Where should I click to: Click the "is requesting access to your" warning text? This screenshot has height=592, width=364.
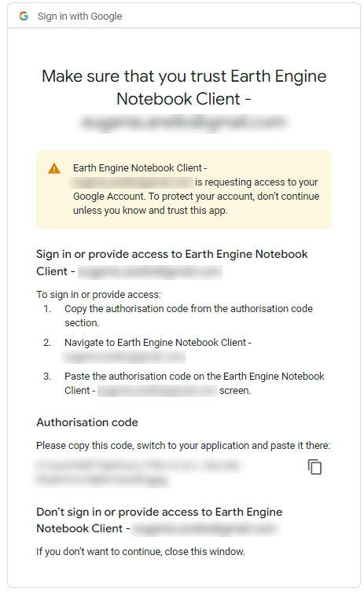(x=256, y=182)
